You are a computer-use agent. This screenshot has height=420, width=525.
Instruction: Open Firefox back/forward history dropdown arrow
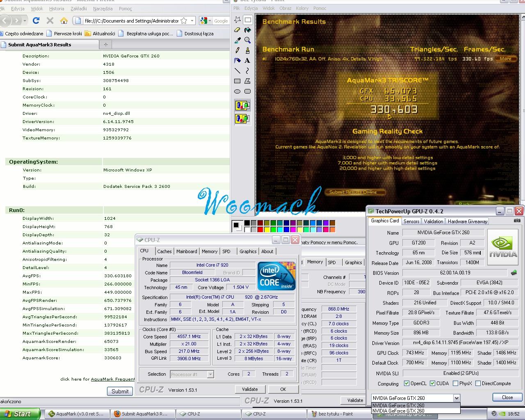(x=25, y=20)
